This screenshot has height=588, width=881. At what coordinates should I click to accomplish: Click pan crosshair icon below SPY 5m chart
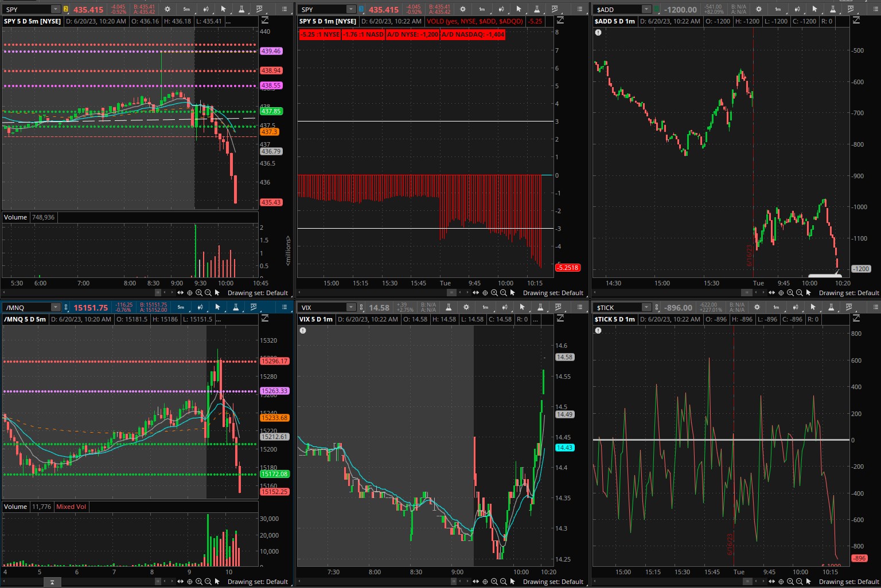190,293
